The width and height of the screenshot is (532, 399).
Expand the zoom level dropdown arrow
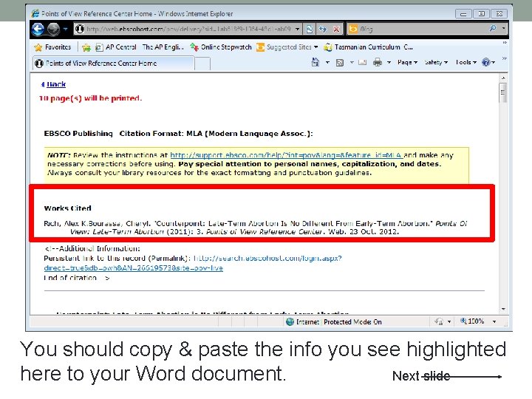pos(494,321)
